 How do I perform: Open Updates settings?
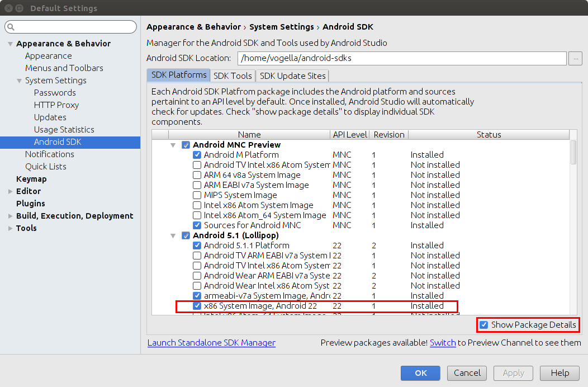click(50, 117)
